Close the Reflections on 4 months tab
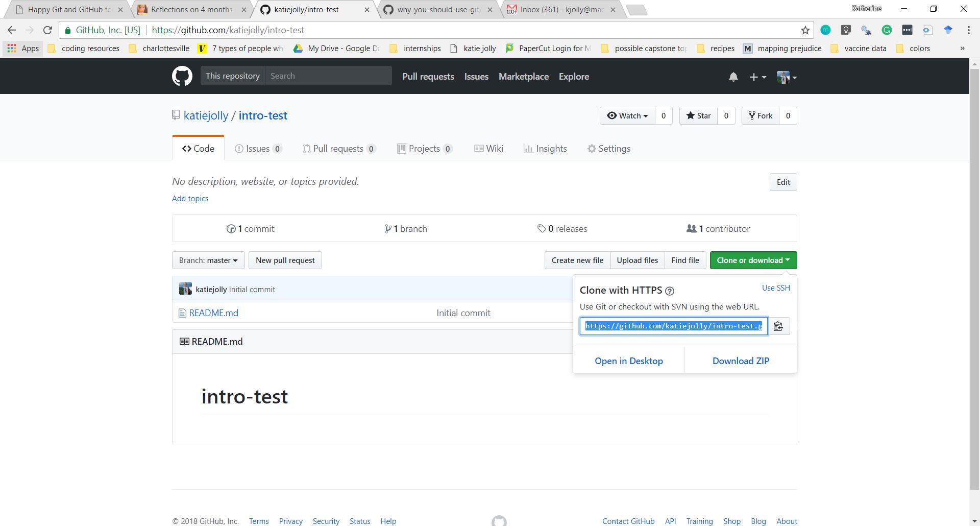Viewport: 980px width, 526px height. coord(244,10)
